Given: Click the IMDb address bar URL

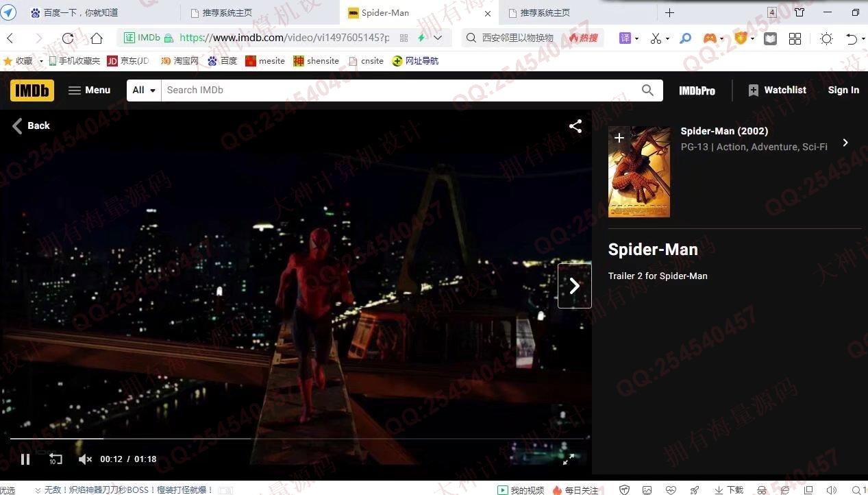Looking at the screenshot, I should click(284, 38).
